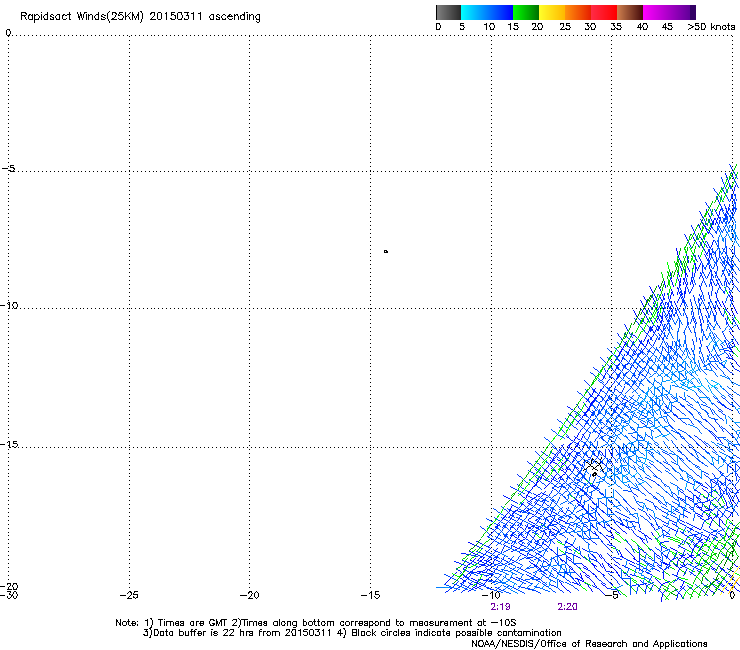This screenshot has height=650, width=740.
Task: Click the '10' legend tick label
Action: click(x=489, y=27)
